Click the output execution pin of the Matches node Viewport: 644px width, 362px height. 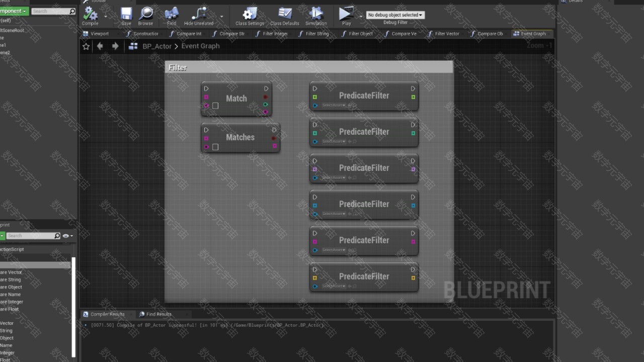274,130
